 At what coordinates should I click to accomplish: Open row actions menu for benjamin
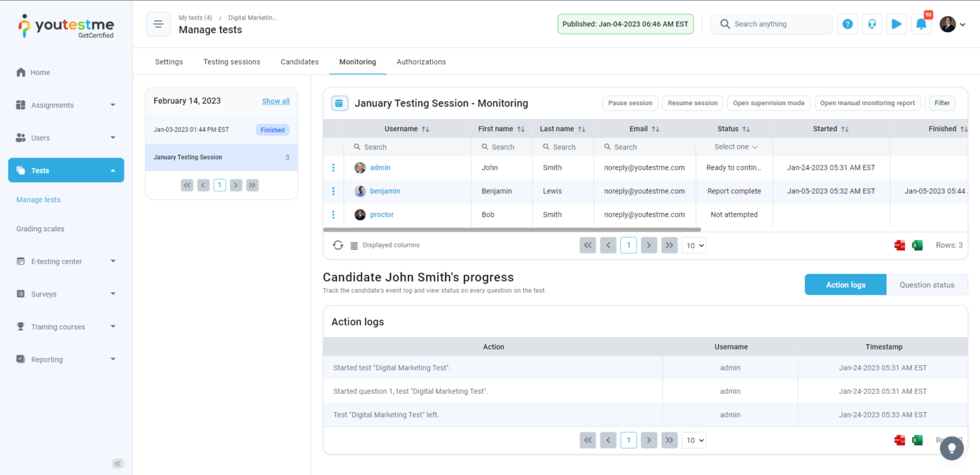pyautogui.click(x=333, y=191)
